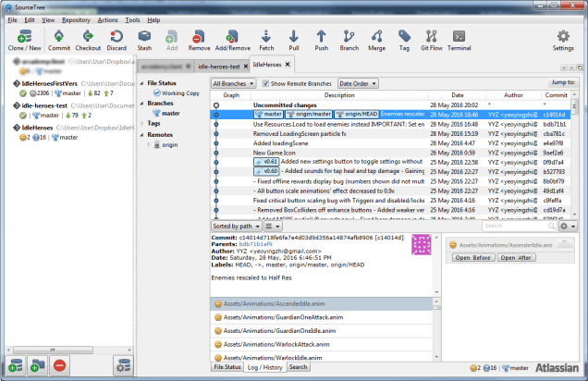
Task: Switch to the idle-heroes-test tab
Action: [220, 67]
